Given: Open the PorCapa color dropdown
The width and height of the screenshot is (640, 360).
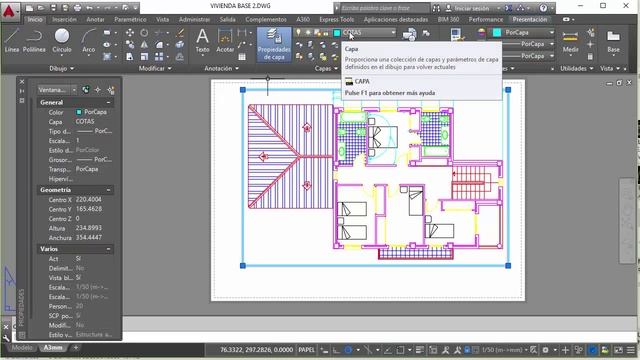Looking at the screenshot, I should (552, 33).
